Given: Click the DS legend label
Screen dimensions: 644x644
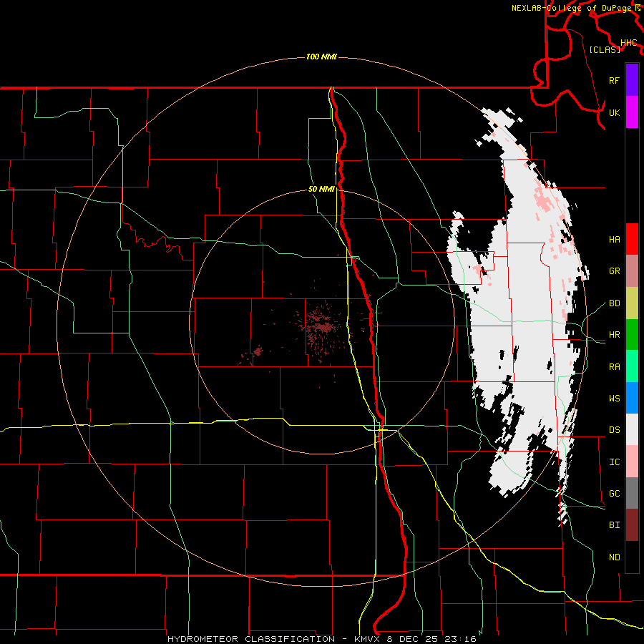Looking at the screenshot, I should tap(614, 430).
